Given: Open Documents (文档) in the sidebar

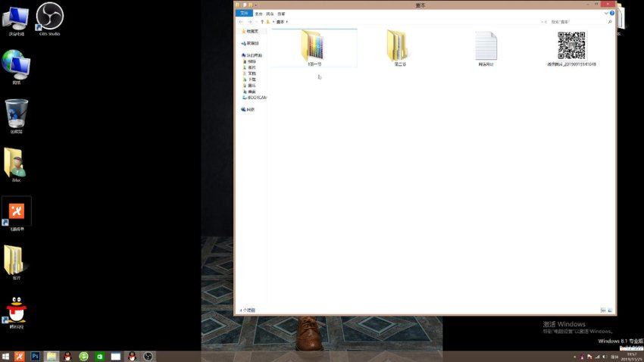Looking at the screenshot, I should coord(250,73).
